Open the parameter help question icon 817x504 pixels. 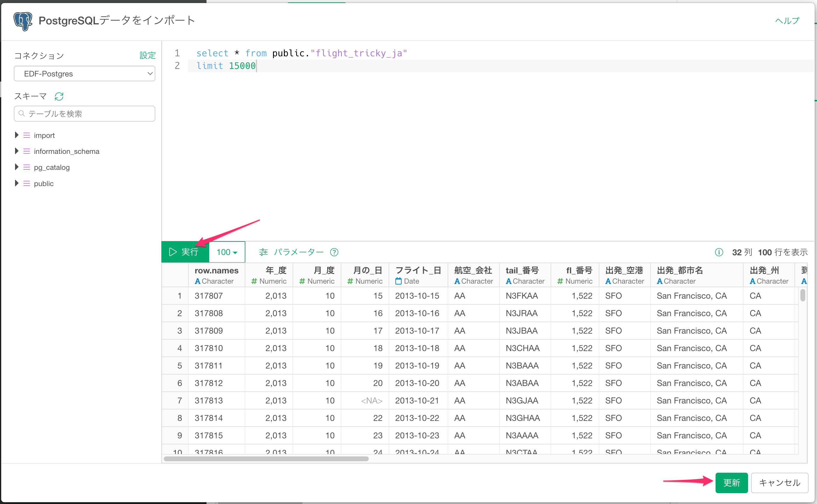pos(334,252)
